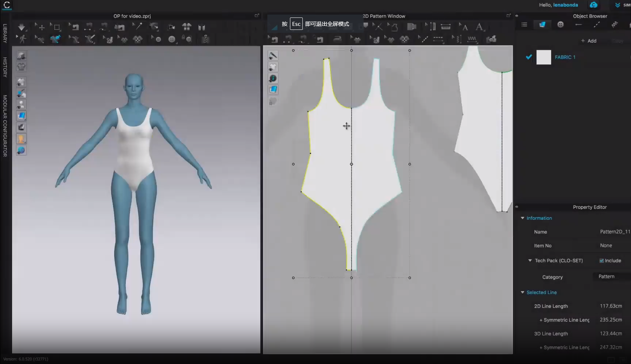This screenshot has width=631, height=364.
Task: Collapse the Property Editor with the arrow icon
Action: click(x=517, y=207)
